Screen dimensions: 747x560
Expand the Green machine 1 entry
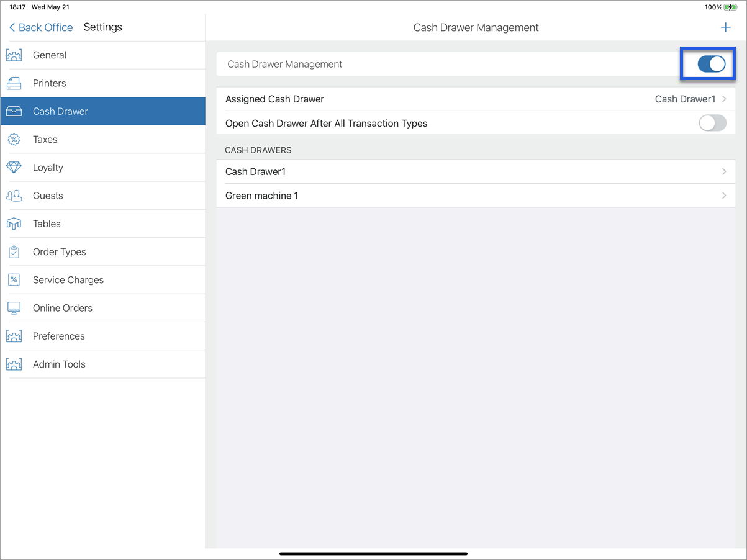tap(476, 195)
